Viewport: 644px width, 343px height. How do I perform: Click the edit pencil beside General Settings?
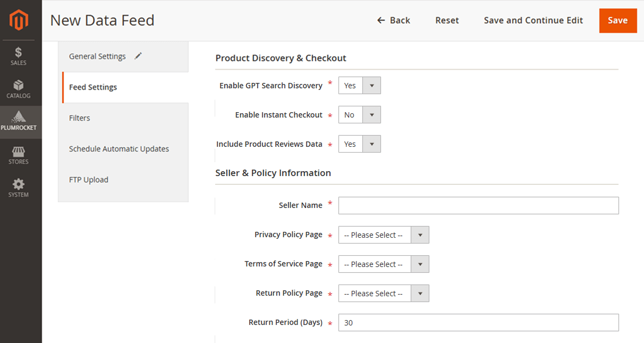pos(138,55)
